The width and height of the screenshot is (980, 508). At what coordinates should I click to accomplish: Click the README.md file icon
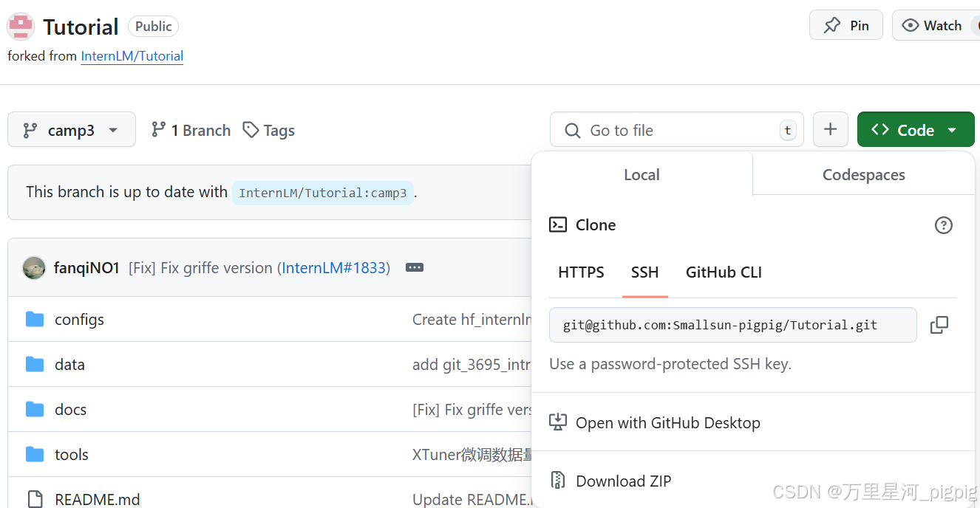click(x=35, y=499)
